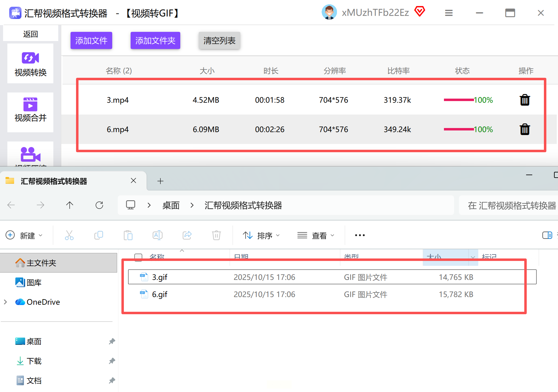Viewport: 558px width, 392px height.
Task: Open the more options ellipsis in explorer toolbar
Action: [360, 235]
